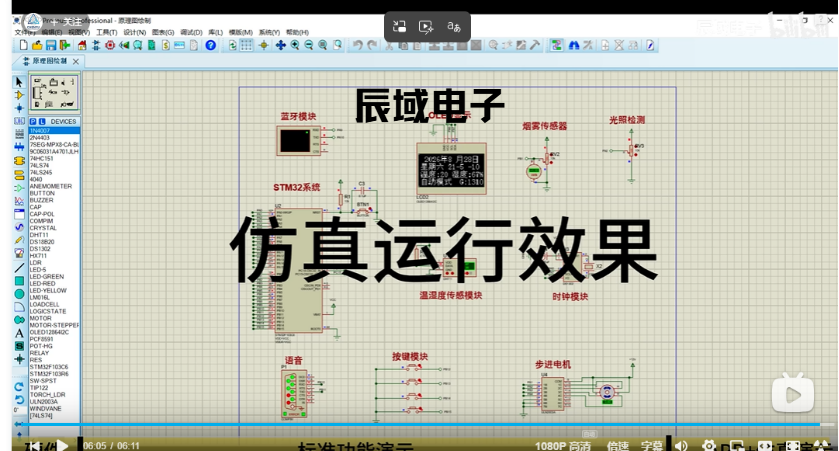Open the 调试(D) menu
This screenshot has width=839, height=451.
(191, 32)
